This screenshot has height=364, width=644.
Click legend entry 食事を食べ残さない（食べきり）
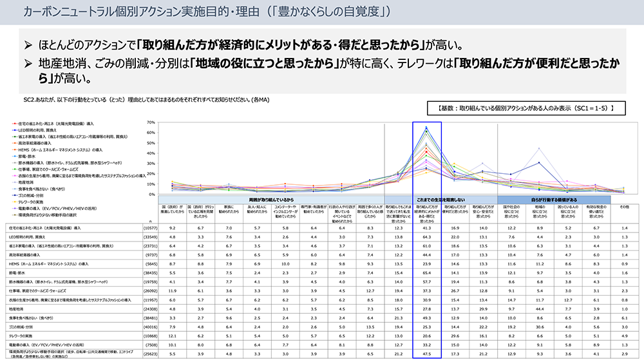pyautogui.click(x=39, y=189)
